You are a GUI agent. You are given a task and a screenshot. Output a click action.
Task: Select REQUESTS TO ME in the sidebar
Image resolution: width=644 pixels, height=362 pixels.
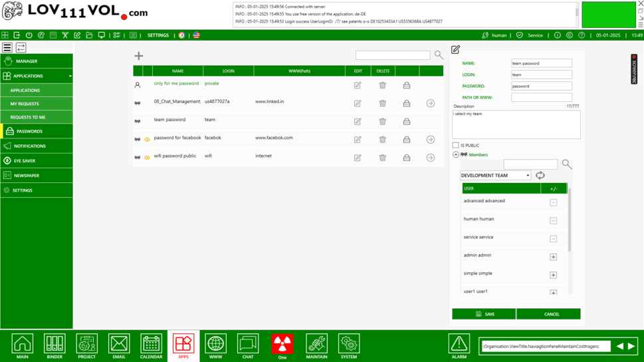click(37, 117)
